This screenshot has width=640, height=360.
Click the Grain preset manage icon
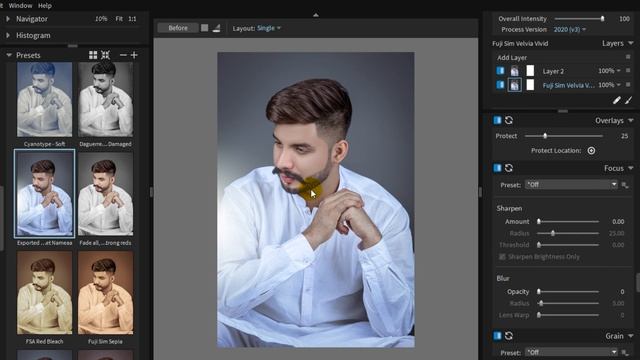click(625, 352)
